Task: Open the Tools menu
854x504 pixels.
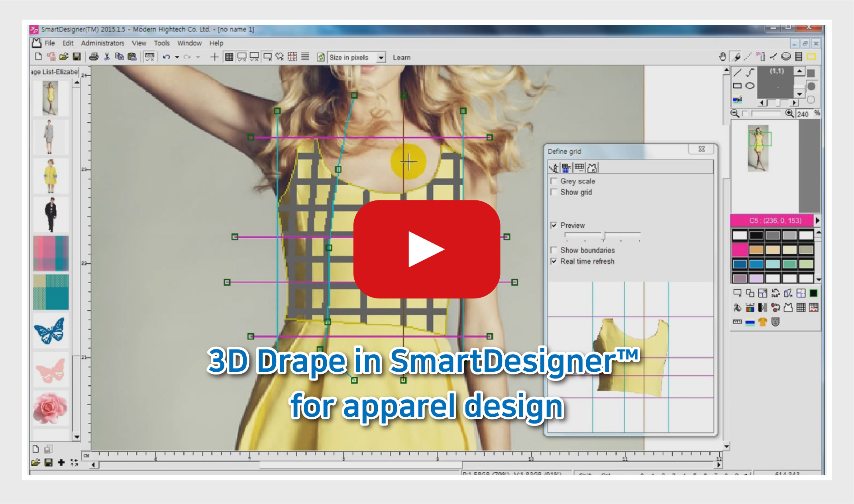Action: [x=162, y=43]
